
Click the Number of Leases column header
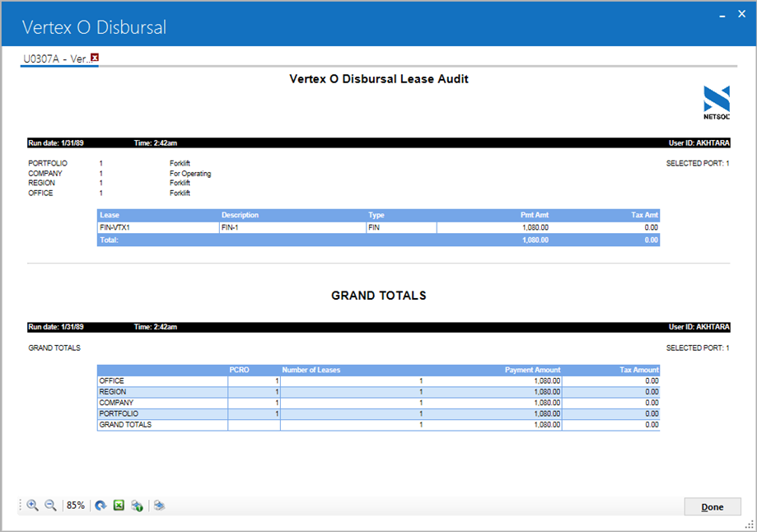[311, 370]
